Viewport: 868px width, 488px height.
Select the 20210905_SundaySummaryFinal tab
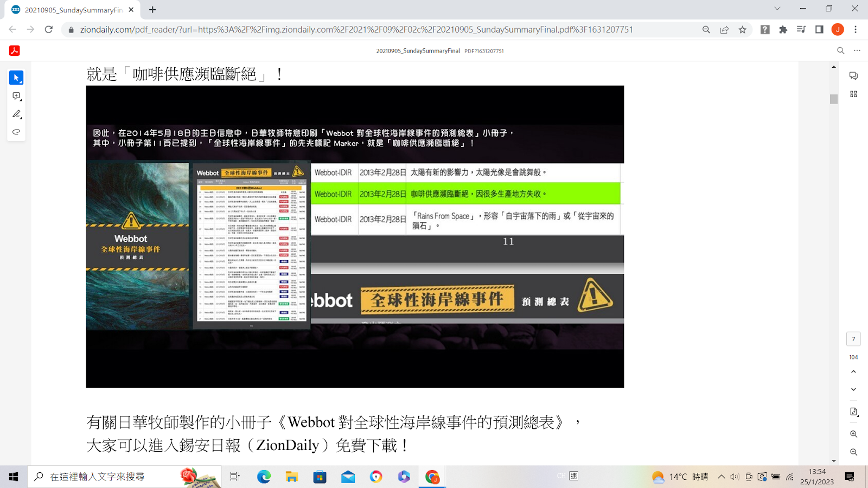coord(73,10)
